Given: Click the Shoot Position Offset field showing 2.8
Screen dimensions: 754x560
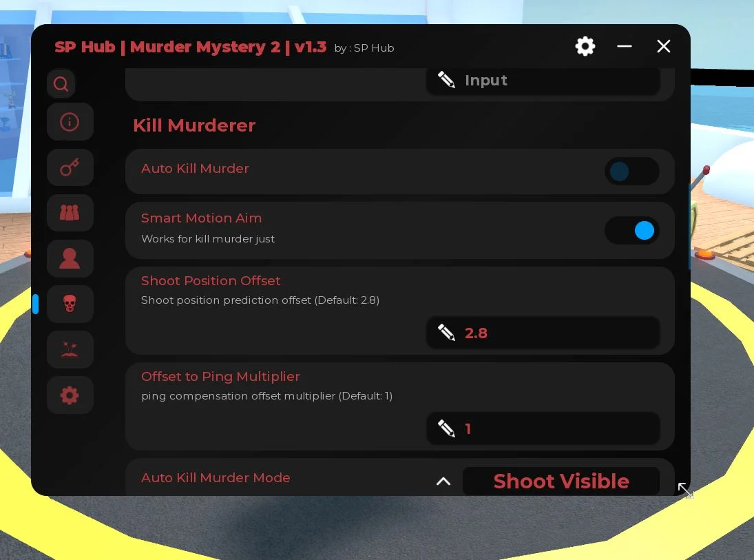Looking at the screenshot, I should [543, 333].
